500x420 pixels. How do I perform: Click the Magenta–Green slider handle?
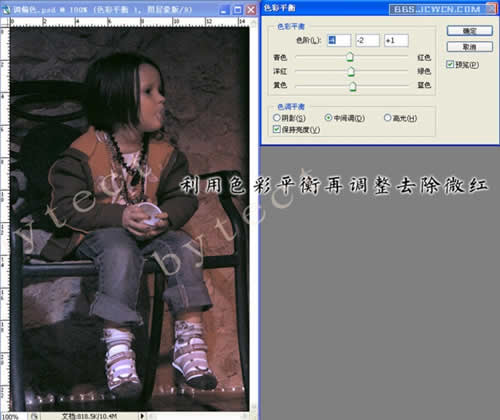point(351,71)
